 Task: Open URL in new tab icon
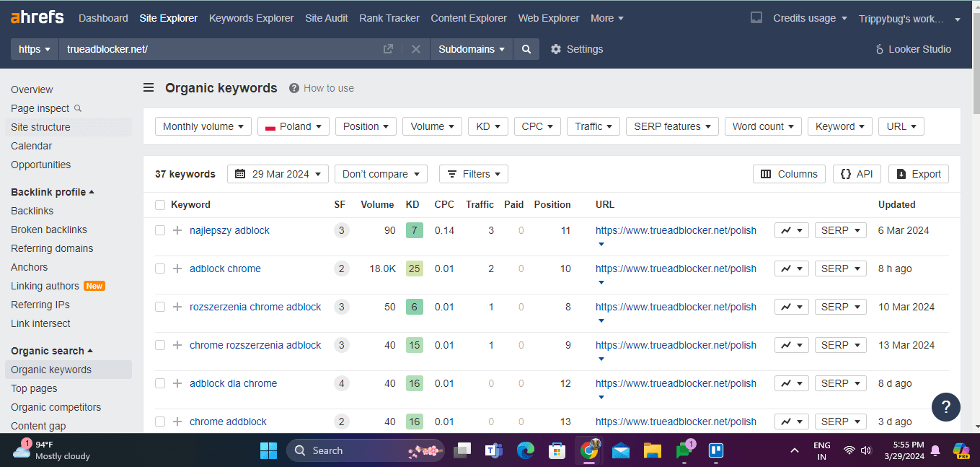click(x=388, y=49)
